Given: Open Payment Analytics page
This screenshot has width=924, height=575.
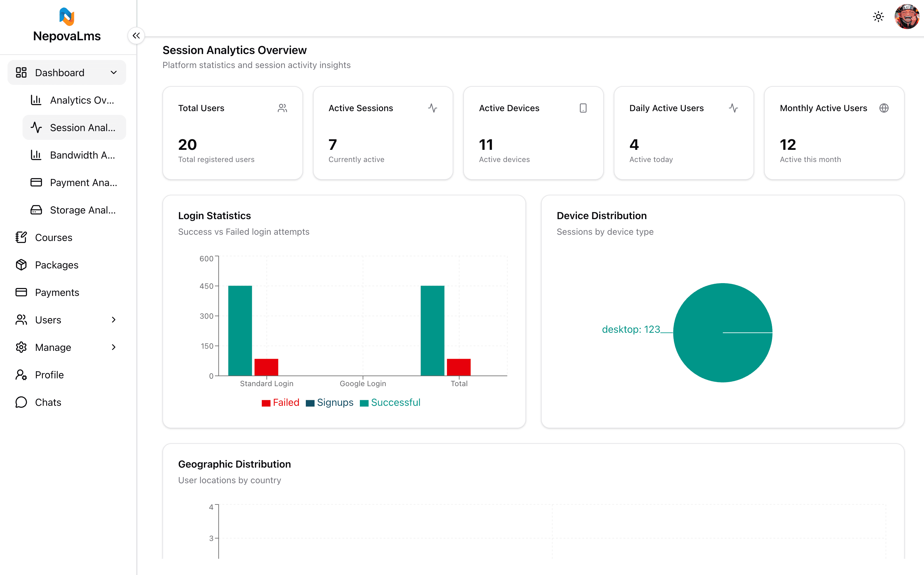Looking at the screenshot, I should [74, 183].
